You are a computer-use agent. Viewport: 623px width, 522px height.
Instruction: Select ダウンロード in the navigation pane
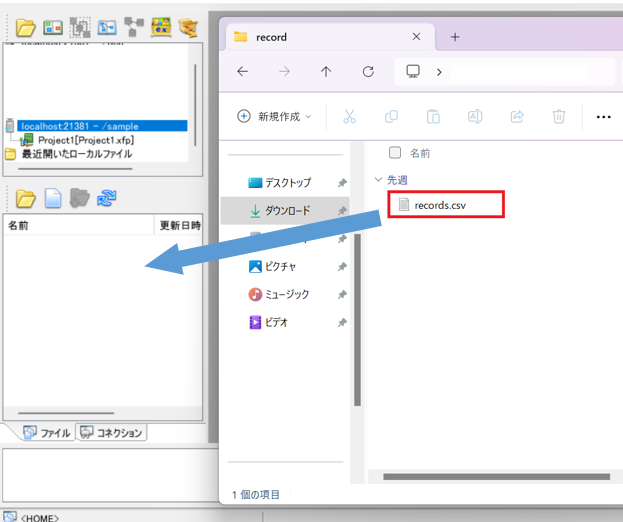pyautogui.click(x=286, y=211)
